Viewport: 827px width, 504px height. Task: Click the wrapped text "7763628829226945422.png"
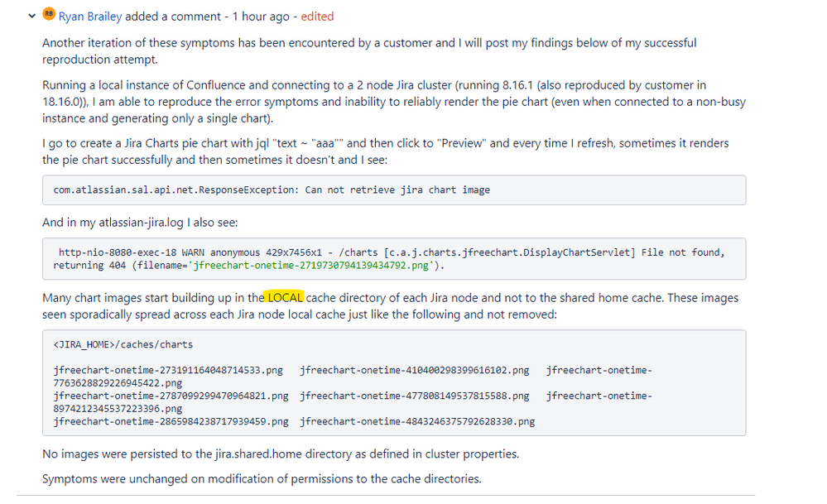click(118, 382)
